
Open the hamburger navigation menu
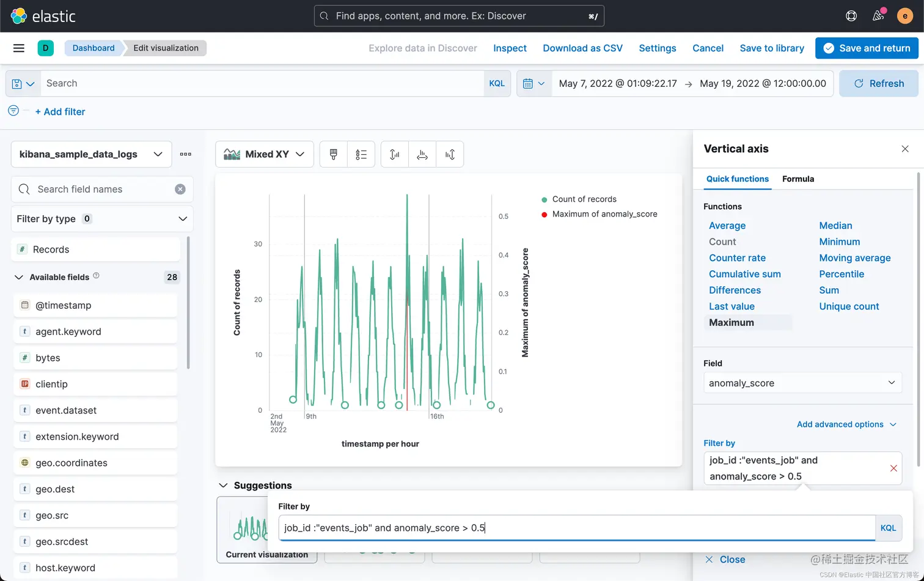(19, 48)
